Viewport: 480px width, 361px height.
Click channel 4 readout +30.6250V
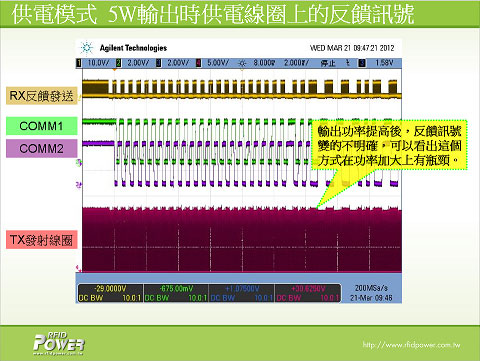pyautogui.click(x=308, y=289)
